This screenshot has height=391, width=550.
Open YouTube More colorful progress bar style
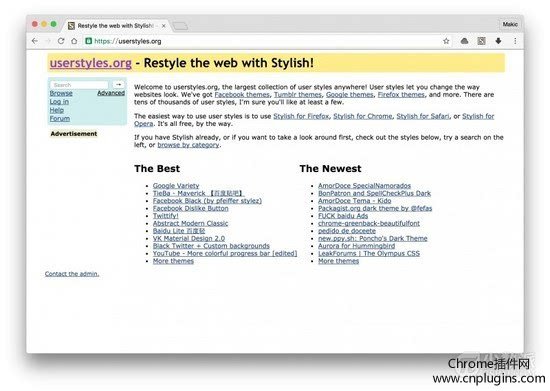[x=225, y=254]
